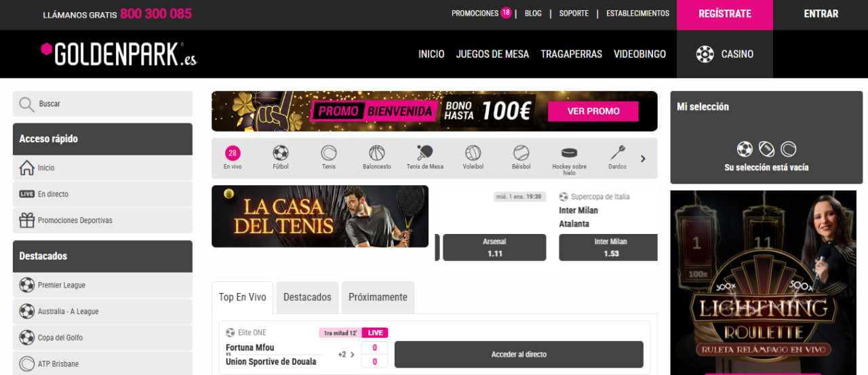
Task: Switch to Próximamente tab
Action: point(378,297)
